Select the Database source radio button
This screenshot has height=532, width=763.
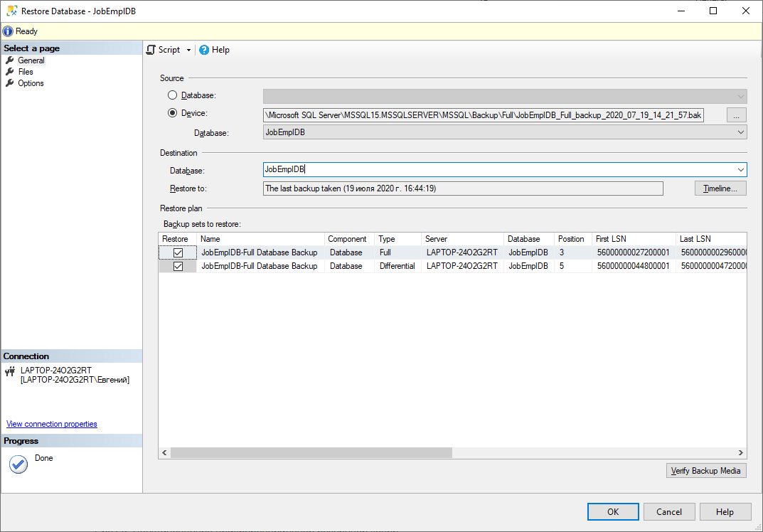point(171,95)
